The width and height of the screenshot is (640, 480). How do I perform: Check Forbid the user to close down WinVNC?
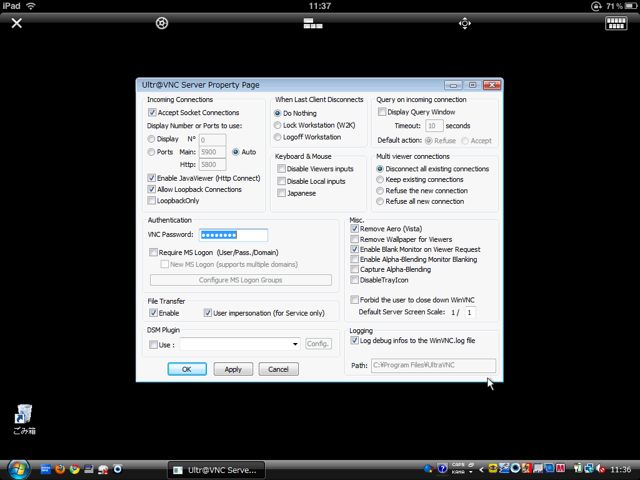click(x=354, y=300)
